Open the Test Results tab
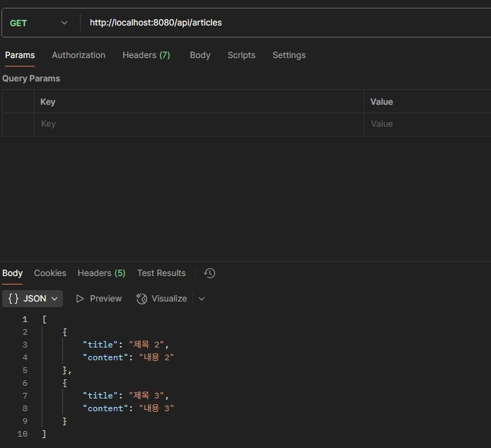The width and height of the screenshot is (491, 448). click(161, 273)
